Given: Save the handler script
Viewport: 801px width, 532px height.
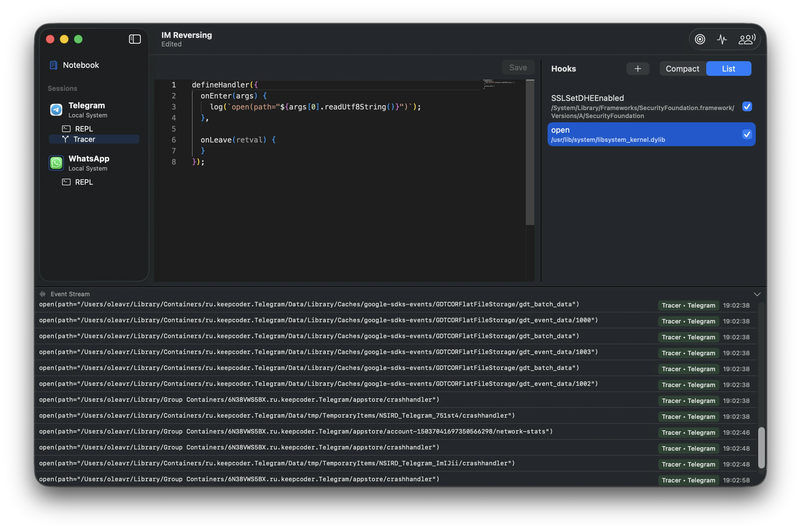Looking at the screenshot, I should tap(518, 68).
